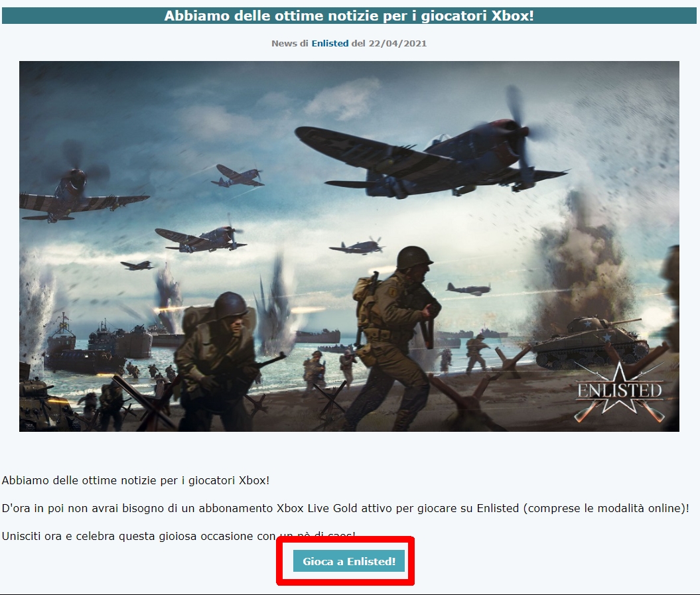Open the Enlisted link in the news byline

pos(330,43)
